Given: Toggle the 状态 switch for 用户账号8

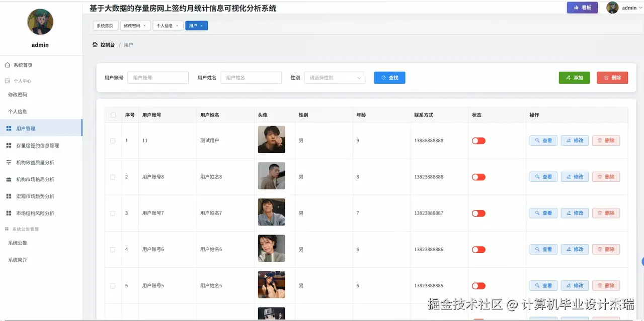Looking at the screenshot, I should coord(478,176).
